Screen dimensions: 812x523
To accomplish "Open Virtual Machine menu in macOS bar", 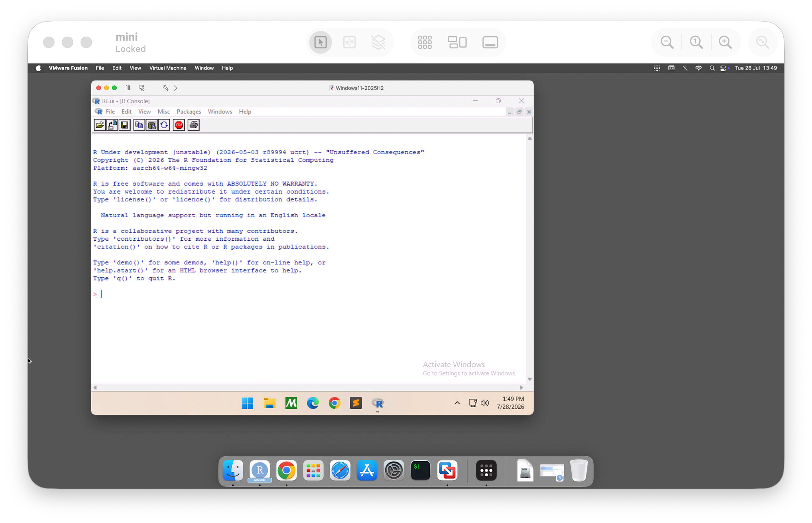I will (x=168, y=68).
